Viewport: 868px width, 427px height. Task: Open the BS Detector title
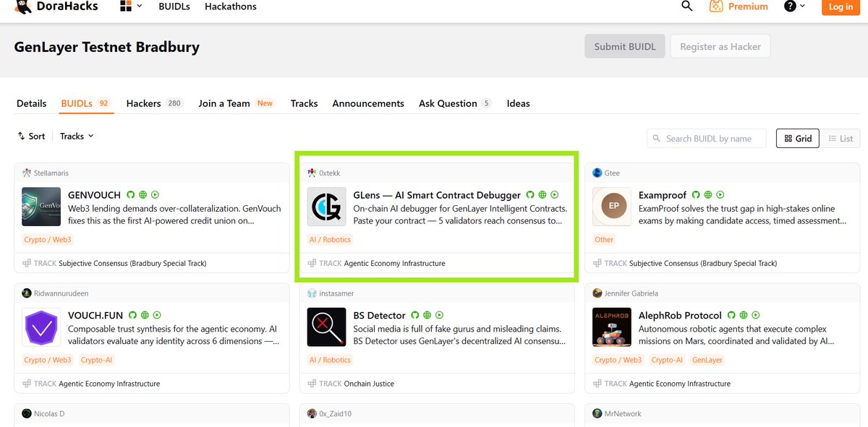click(x=380, y=315)
